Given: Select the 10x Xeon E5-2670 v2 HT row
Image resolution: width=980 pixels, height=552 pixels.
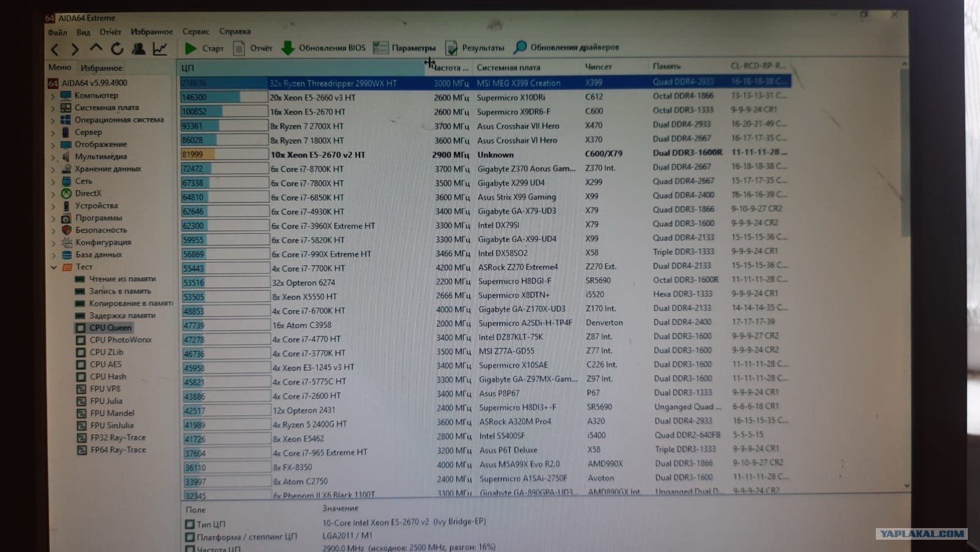Looking at the screenshot, I should pos(485,154).
